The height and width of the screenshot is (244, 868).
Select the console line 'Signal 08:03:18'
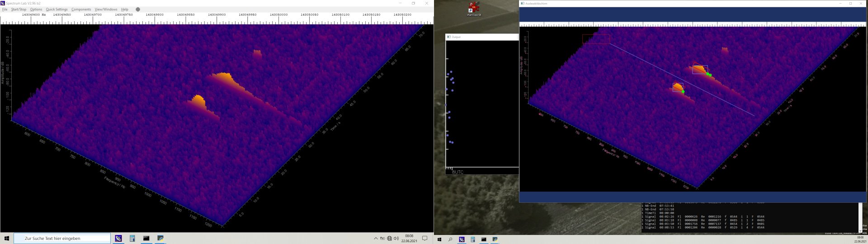click(703, 220)
